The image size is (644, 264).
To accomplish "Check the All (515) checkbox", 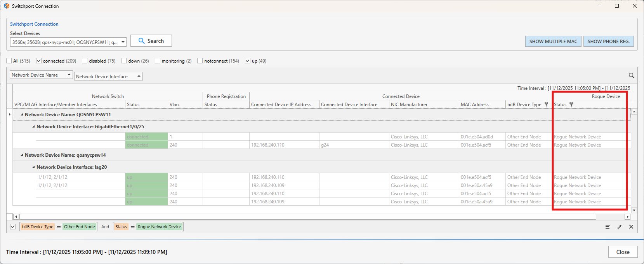I will (x=9, y=61).
